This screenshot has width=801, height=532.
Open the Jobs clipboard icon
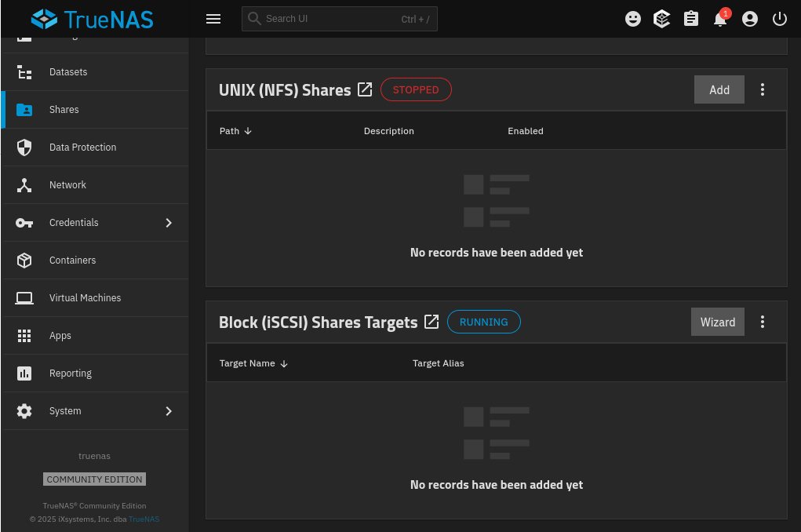pyautogui.click(x=691, y=19)
